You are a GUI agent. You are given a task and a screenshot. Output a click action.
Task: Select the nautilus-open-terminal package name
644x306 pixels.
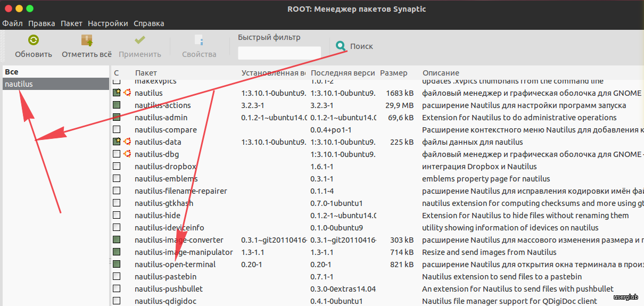(175, 264)
